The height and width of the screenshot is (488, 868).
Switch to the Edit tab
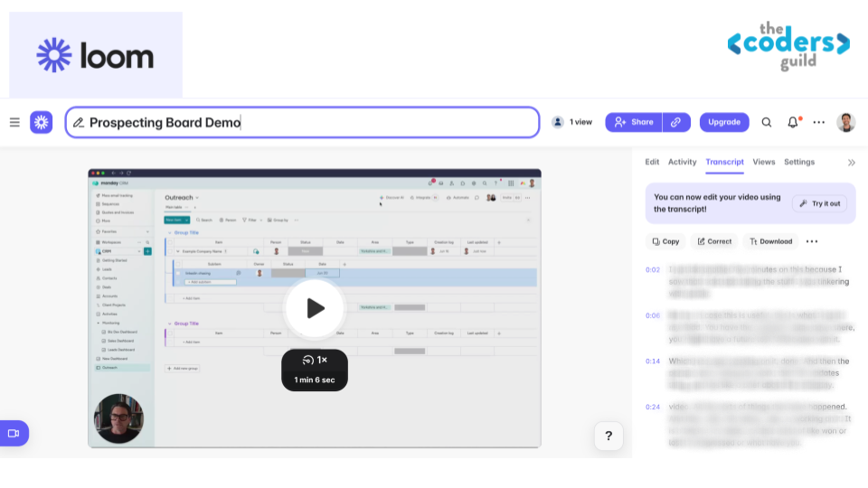point(652,162)
